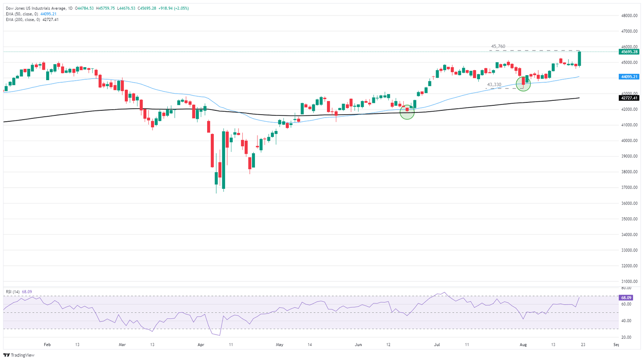
Task: Click the 36000.00 price axis label
Action: [x=629, y=203]
